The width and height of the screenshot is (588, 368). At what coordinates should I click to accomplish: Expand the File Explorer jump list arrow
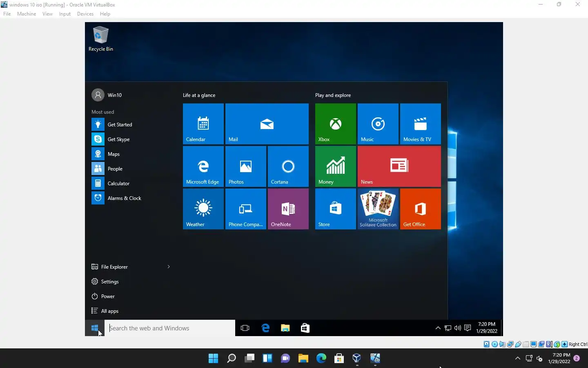(169, 267)
